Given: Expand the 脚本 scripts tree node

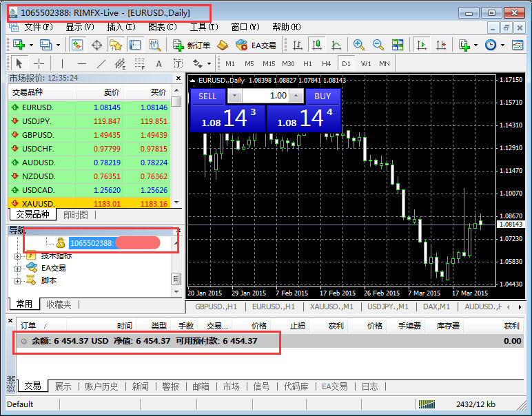Looking at the screenshot, I should pyautogui.click(x=17, y=280).
